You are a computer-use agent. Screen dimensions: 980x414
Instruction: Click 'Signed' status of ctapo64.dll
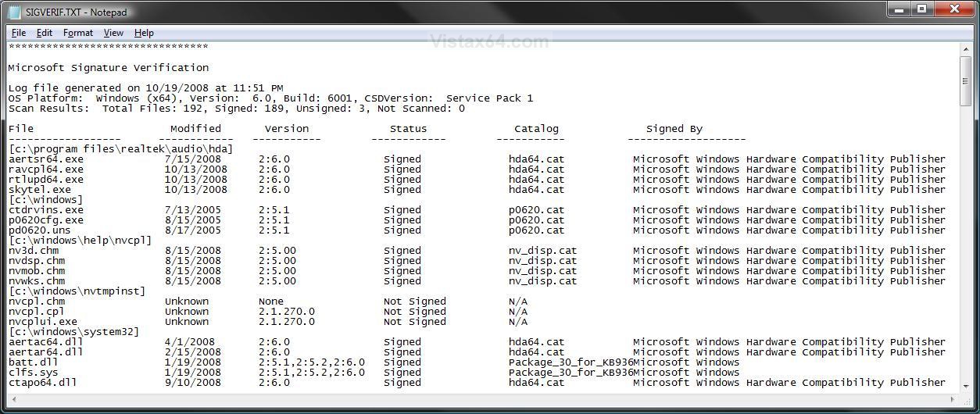pyautogui.click(x=402, y=383)
